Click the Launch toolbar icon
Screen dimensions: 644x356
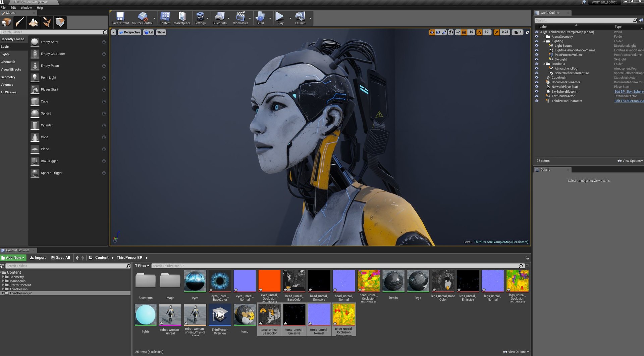tap(300, 18)
